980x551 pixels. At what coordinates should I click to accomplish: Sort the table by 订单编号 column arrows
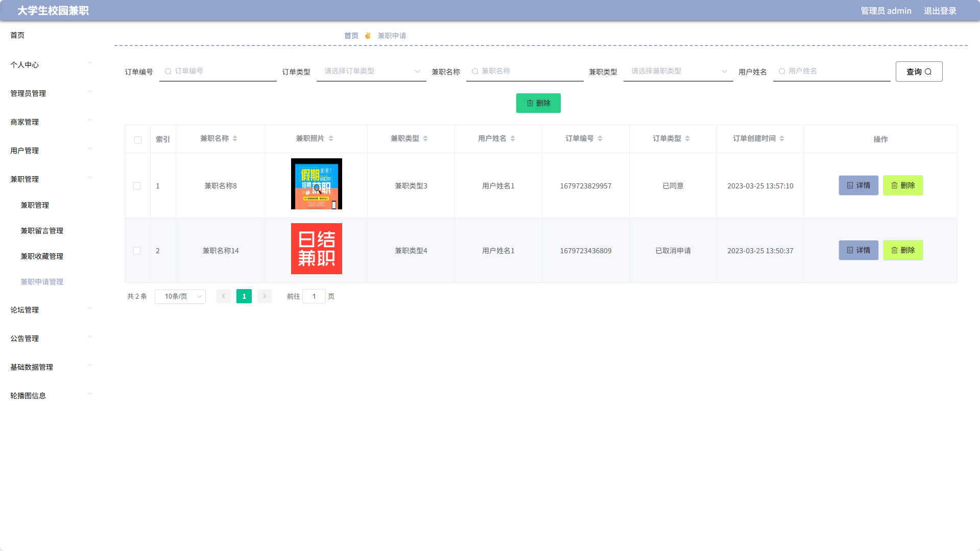click(x=600, y=138)
